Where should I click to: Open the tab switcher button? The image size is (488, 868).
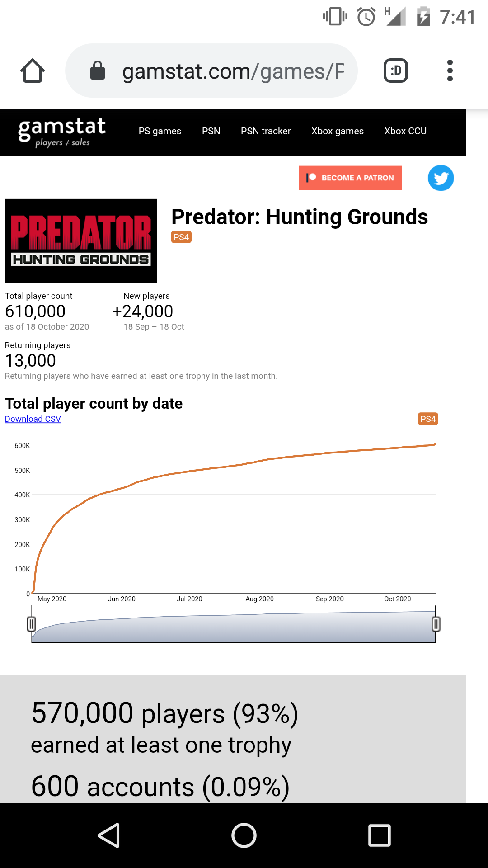point(396,71)
